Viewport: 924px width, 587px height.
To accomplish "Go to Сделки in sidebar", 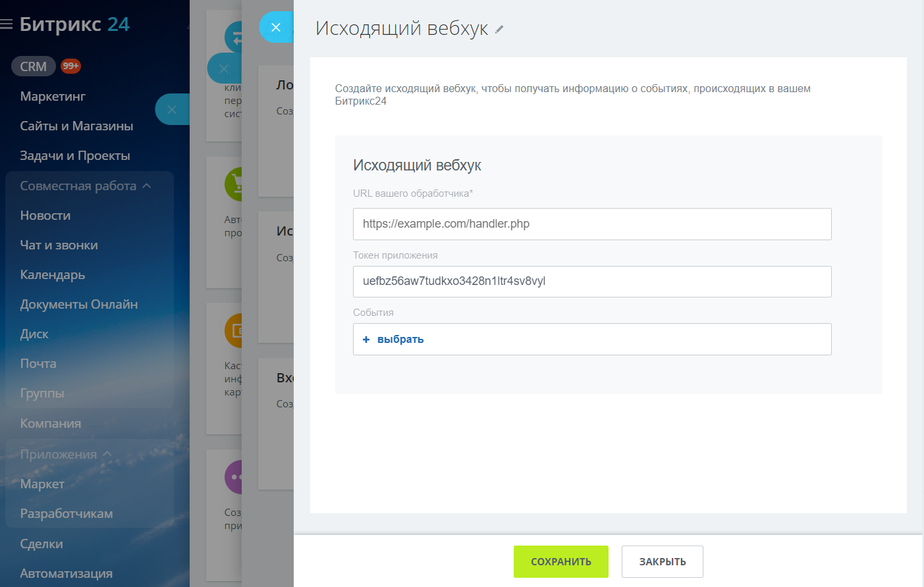I will [41, 544].
